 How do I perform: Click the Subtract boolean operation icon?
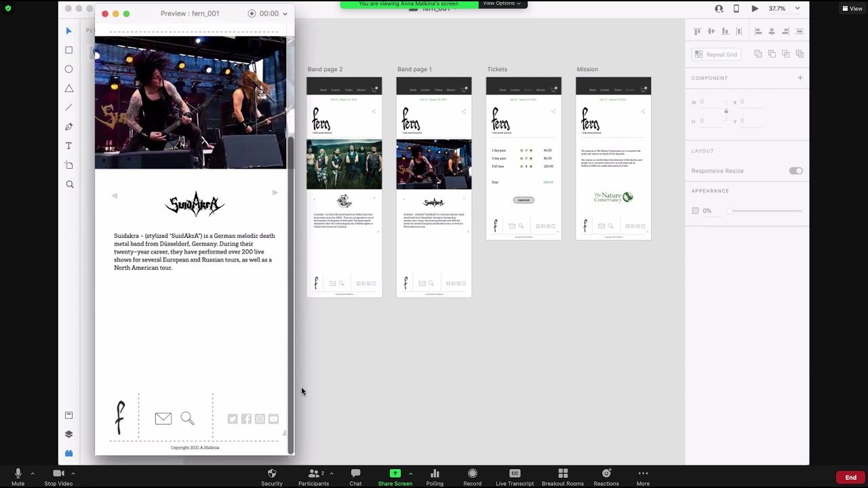coord(772,54)
